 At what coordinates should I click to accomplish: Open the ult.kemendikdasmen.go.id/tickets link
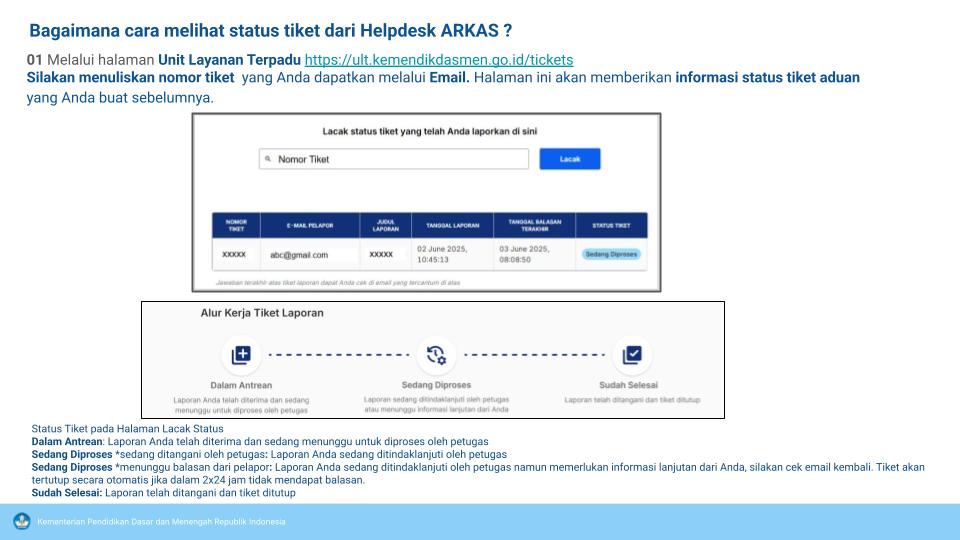point(438,59)
